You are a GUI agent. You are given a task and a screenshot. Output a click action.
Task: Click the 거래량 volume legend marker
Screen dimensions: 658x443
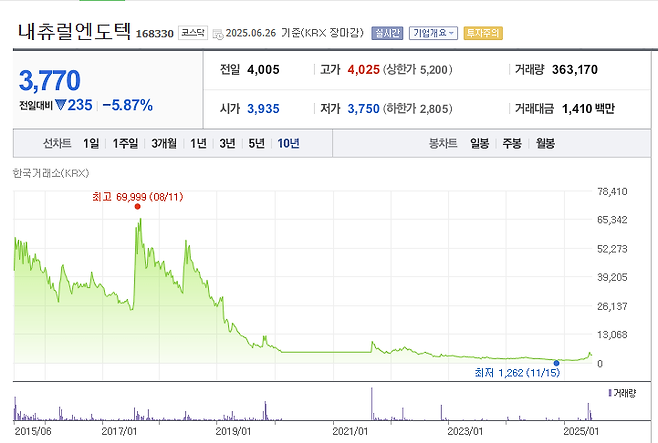pyautogui.click(x=609, y=393)
